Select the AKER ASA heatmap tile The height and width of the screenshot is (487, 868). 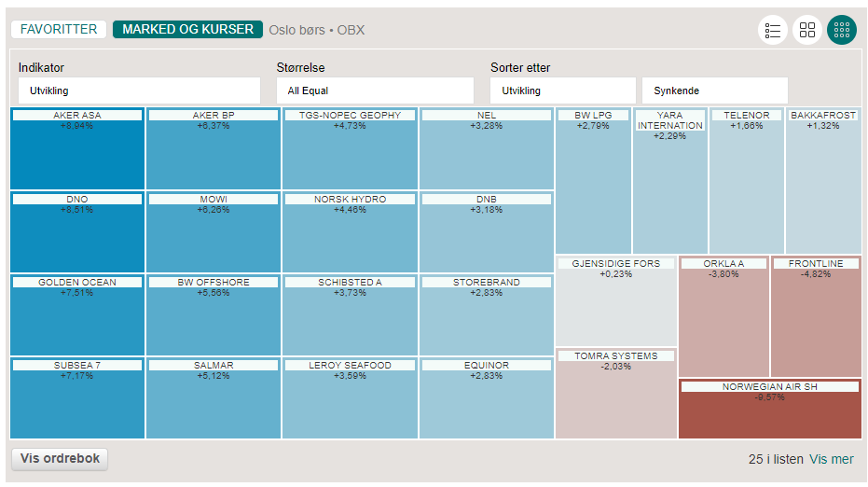77,149
